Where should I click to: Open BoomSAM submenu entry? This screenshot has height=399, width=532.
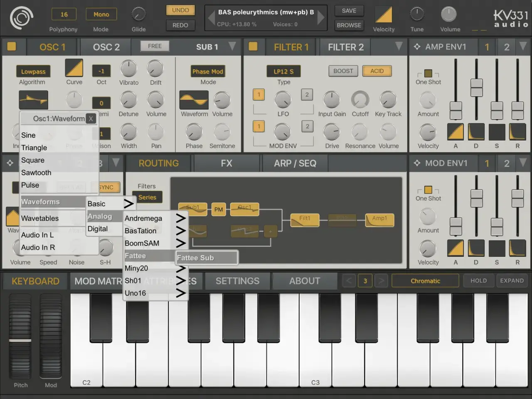point(155,243)
